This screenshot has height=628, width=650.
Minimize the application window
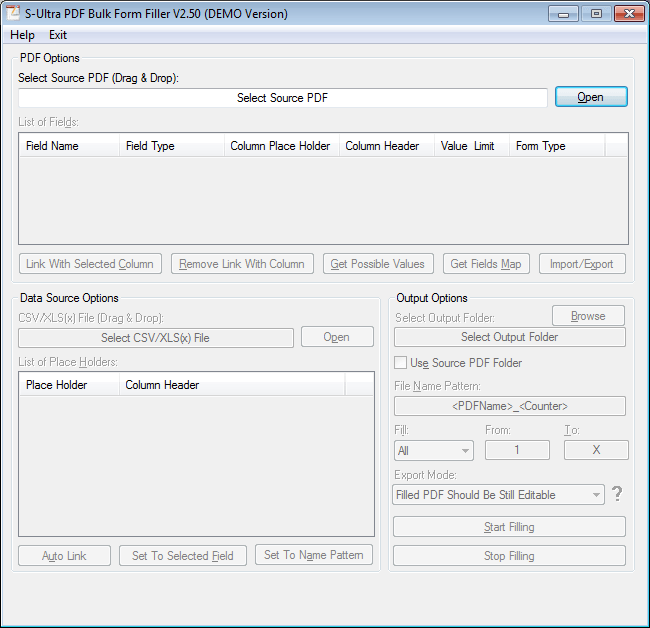[x=564, y=14]
